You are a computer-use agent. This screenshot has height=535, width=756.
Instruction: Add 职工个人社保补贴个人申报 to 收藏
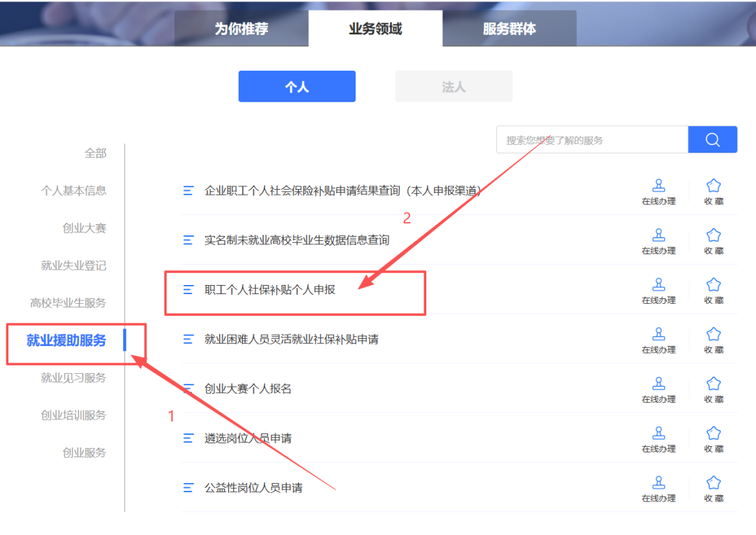[713, 291]
